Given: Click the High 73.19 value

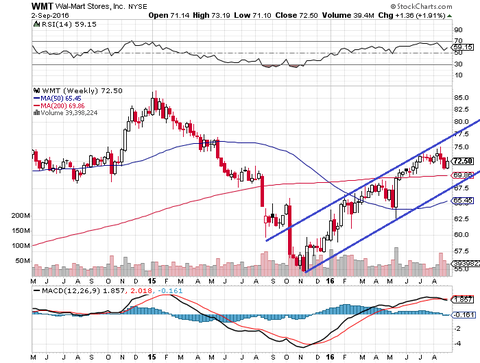Looking at the screenshot, I should coord(211,15).
